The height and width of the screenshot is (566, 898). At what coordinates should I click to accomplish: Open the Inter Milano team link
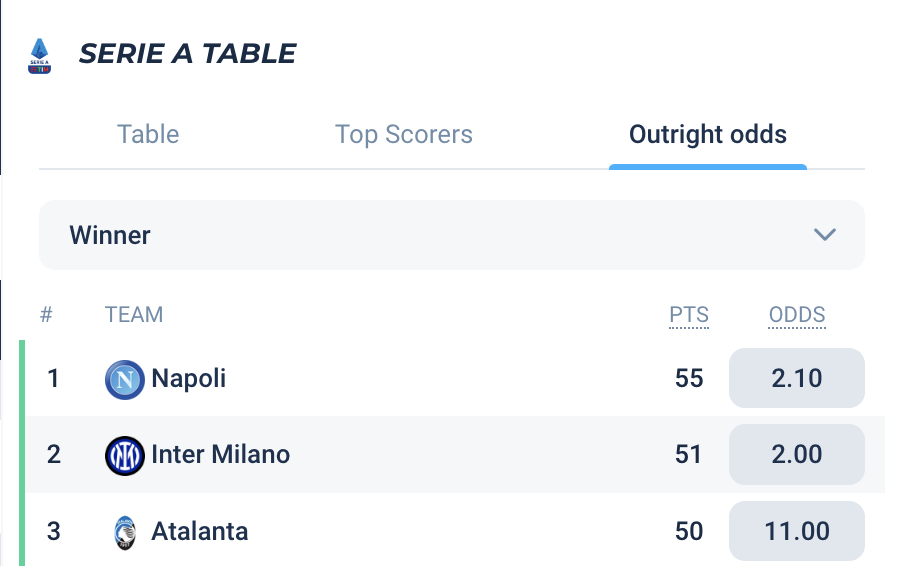[x=220, y=454]
